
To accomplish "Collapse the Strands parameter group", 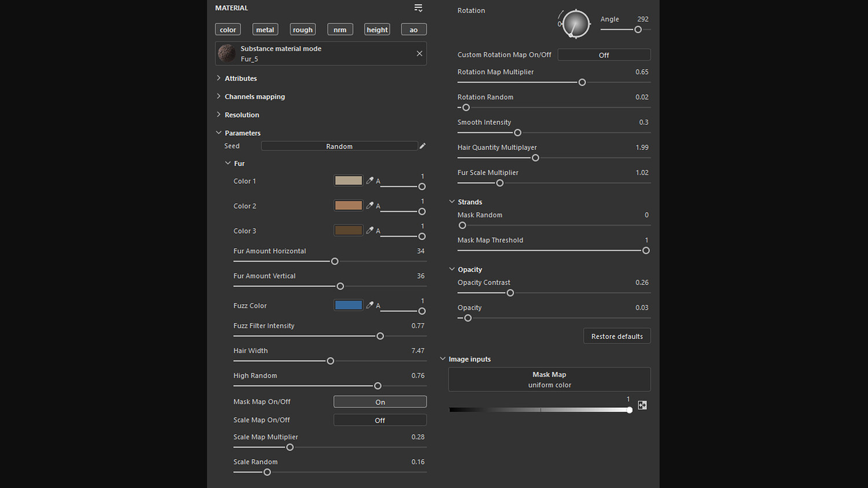I will pos(452,202).
